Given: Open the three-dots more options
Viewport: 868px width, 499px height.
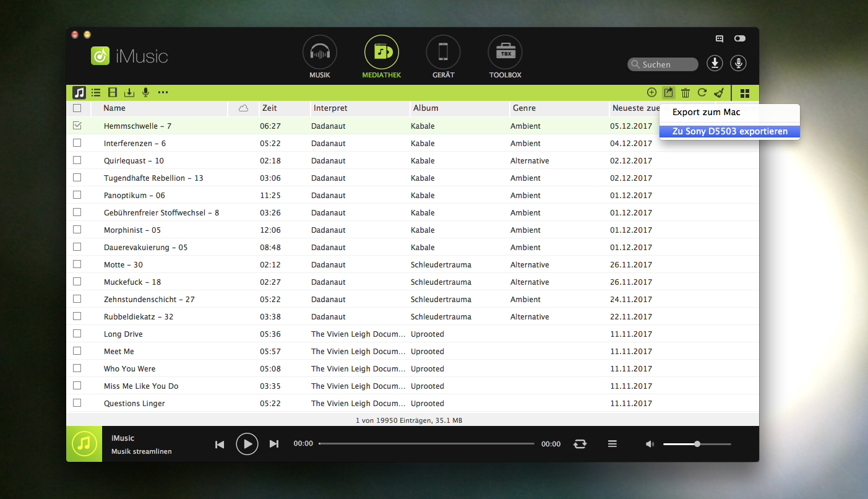Looking at the screenshot, I should [163, 93].
